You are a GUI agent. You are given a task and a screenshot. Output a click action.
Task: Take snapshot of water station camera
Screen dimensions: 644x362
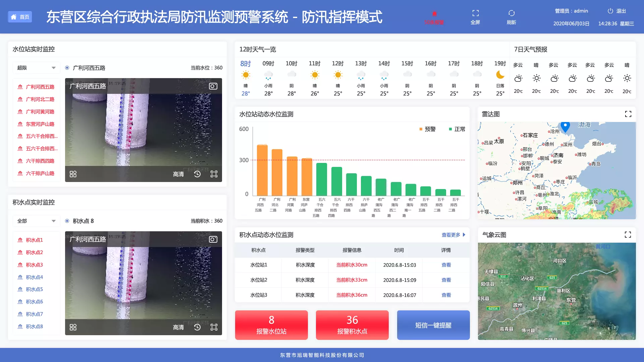[213, 86]
